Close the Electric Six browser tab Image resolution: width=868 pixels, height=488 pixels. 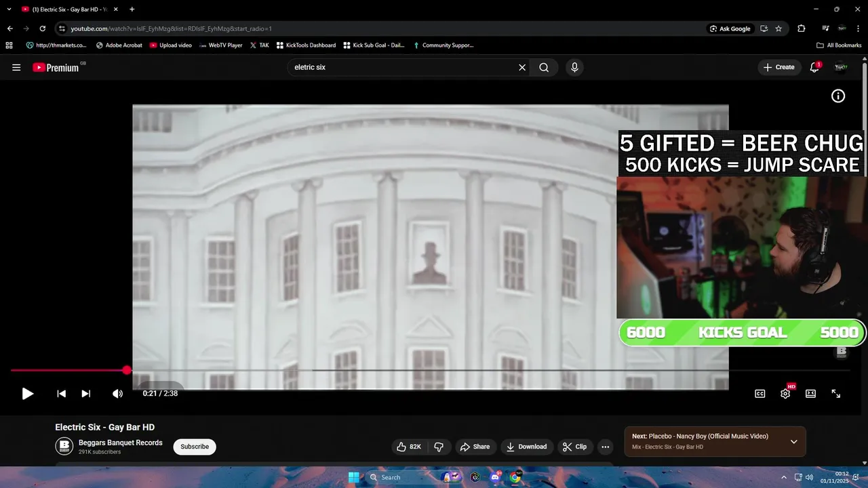tap(116, 9)
